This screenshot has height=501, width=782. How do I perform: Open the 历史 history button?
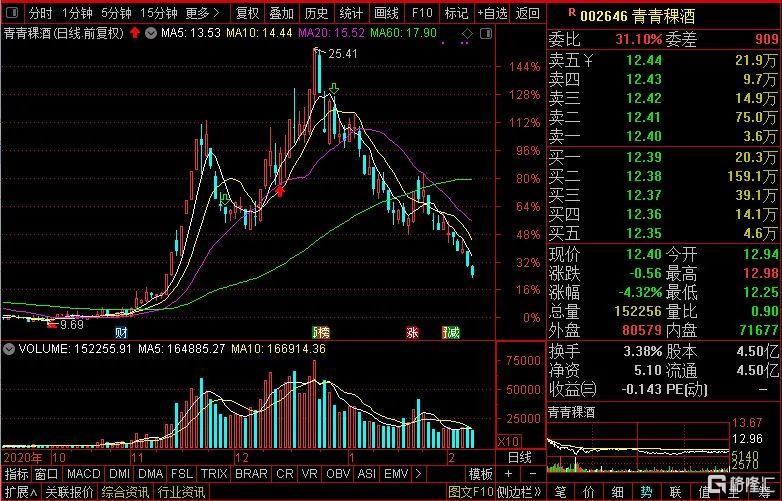point(316,13)
